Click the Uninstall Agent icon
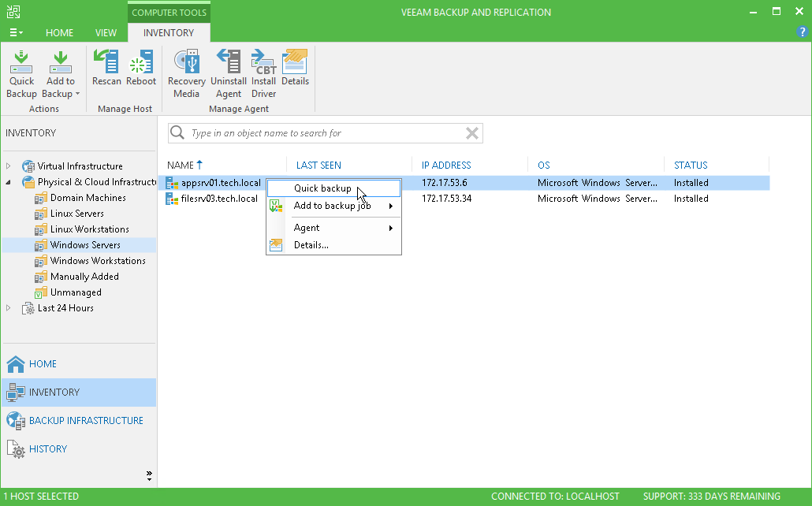Screen dimensions: 812x506 (229, 61)
